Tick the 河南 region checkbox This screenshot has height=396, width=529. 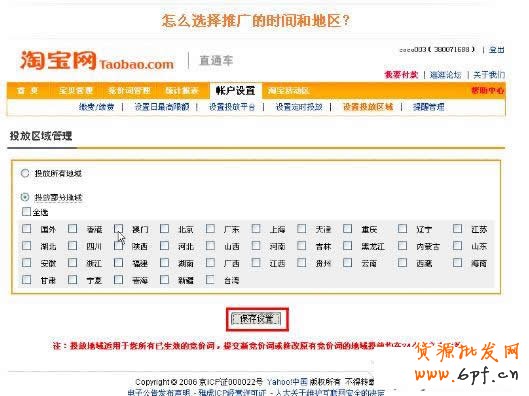[x=256, y=246]
